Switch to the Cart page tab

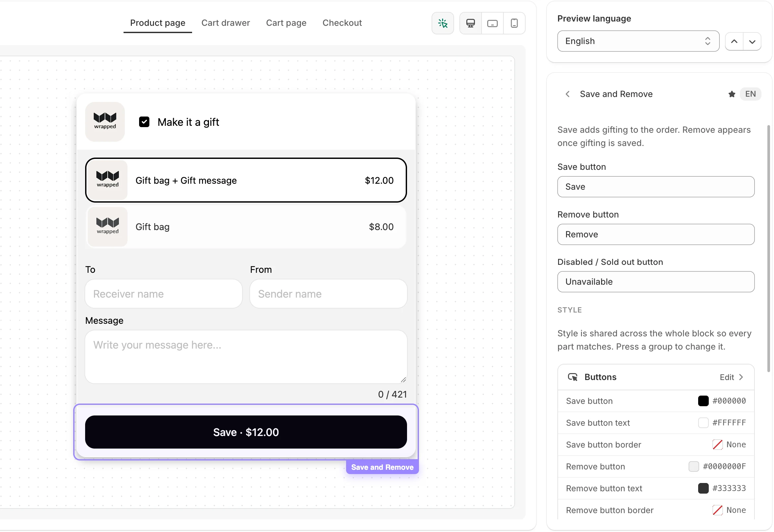click(x=286, y=23)
